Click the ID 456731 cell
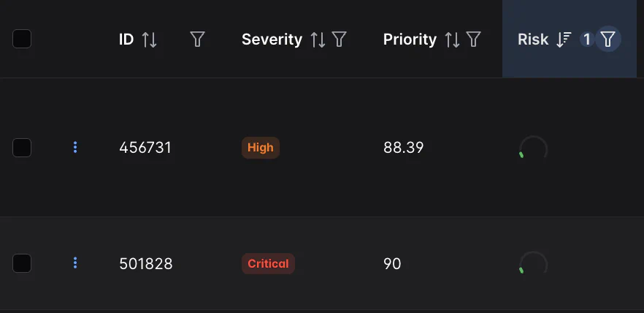 [x=145, y=148]
